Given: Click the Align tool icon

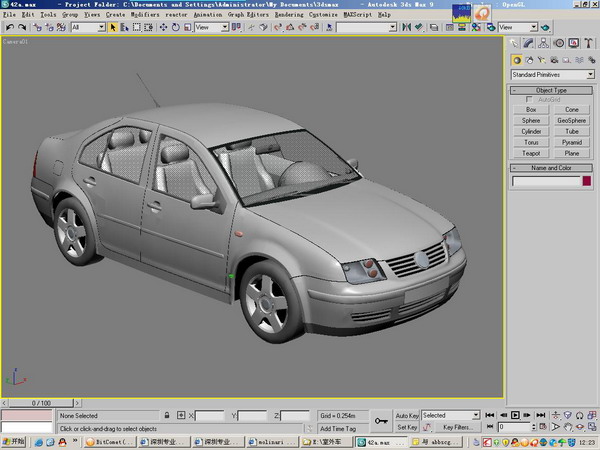Looking at the screenshot, I should [x=419, y=27].
